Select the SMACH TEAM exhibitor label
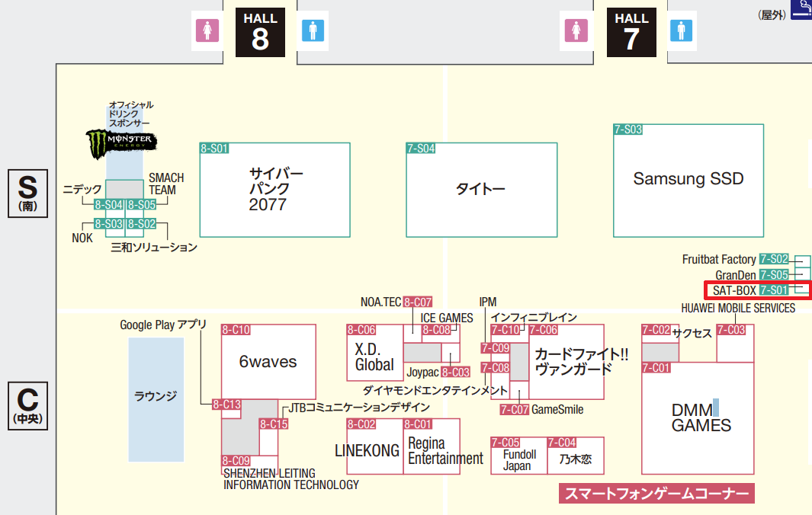 [166, 184]
